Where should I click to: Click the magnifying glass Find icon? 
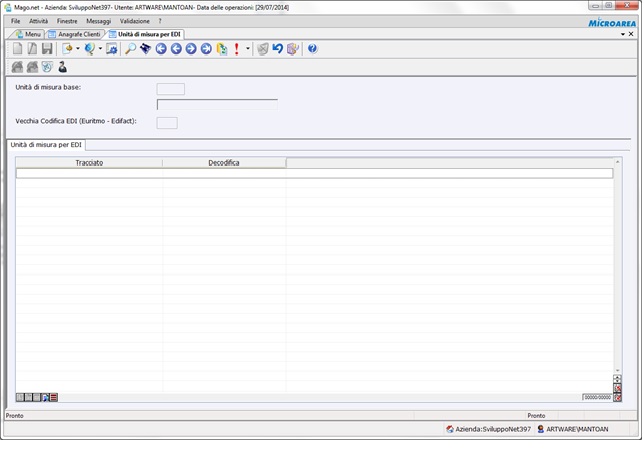click(130, 48)
